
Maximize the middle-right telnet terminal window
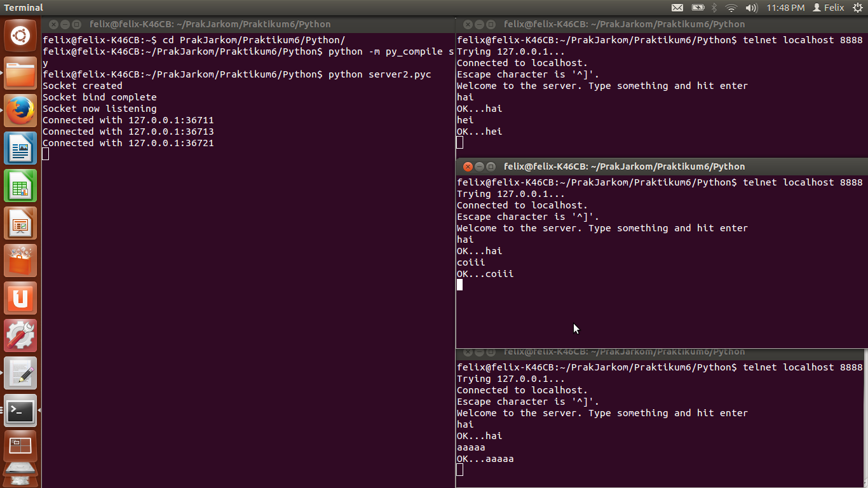491,166
